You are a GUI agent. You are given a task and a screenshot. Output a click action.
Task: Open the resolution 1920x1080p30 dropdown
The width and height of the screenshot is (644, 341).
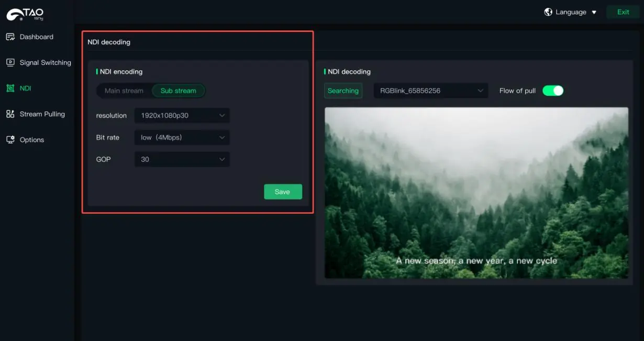click(182, 115)
